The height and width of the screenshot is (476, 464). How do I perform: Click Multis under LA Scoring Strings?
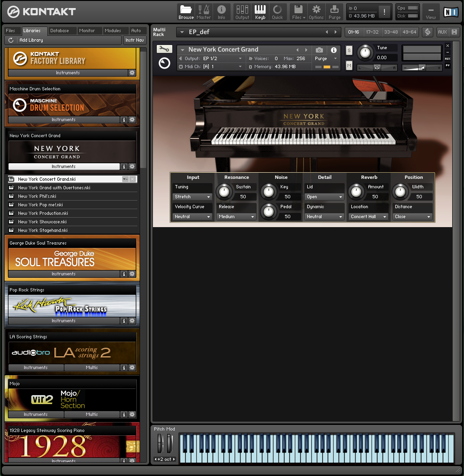[92, 368]
